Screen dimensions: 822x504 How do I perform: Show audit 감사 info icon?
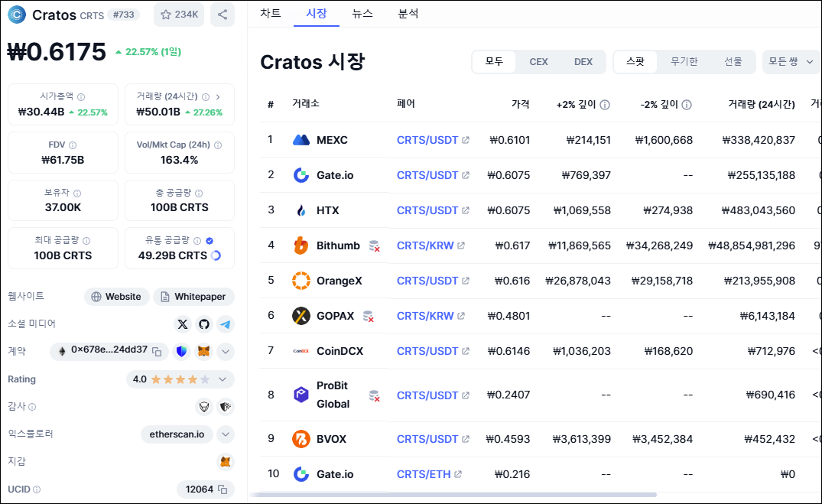[x=33, y=406]
